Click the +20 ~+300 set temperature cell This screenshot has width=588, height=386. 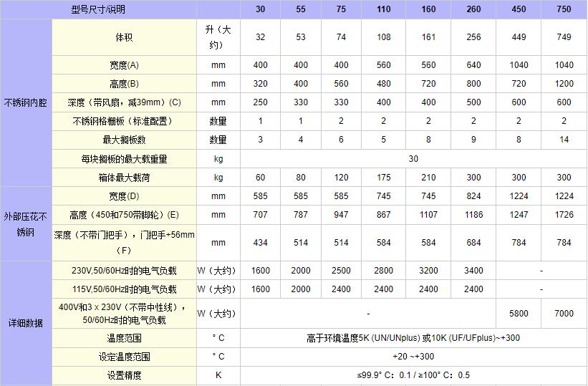click(x=413, y=357)
